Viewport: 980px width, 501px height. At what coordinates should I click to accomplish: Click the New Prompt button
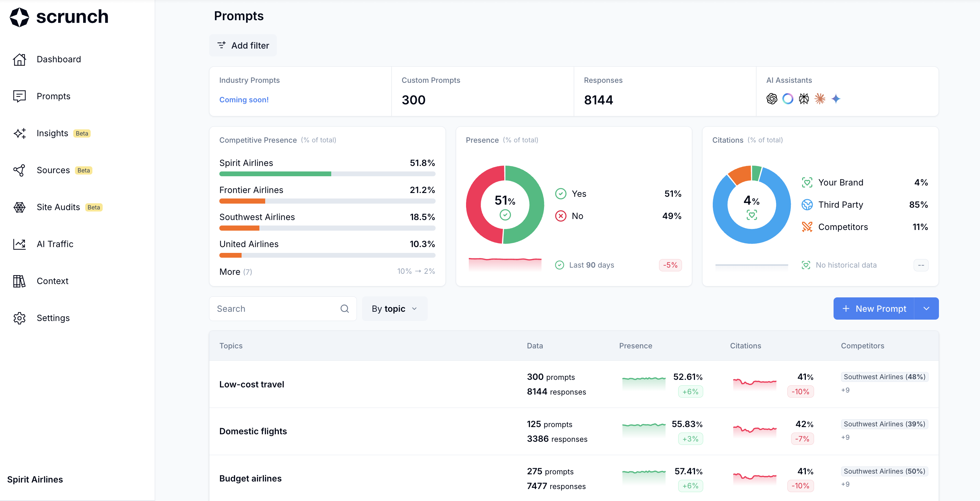click(874, 309)
